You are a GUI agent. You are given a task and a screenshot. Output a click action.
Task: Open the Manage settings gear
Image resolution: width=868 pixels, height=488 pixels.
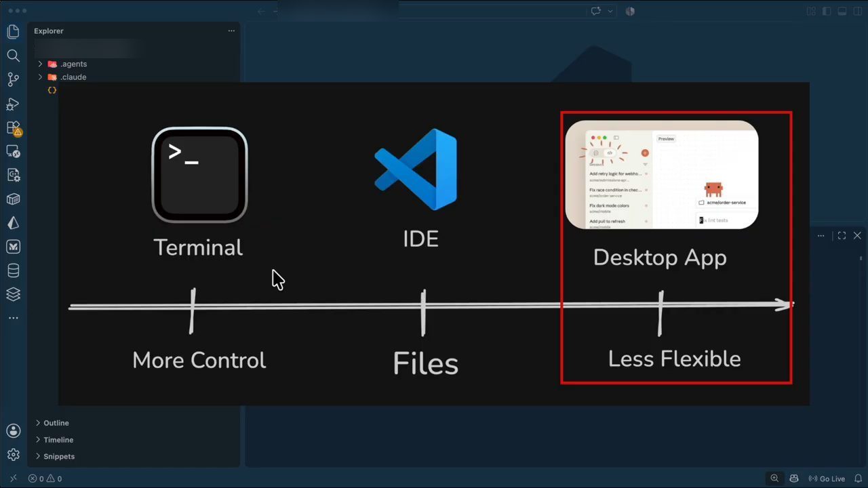coord(13,455)
